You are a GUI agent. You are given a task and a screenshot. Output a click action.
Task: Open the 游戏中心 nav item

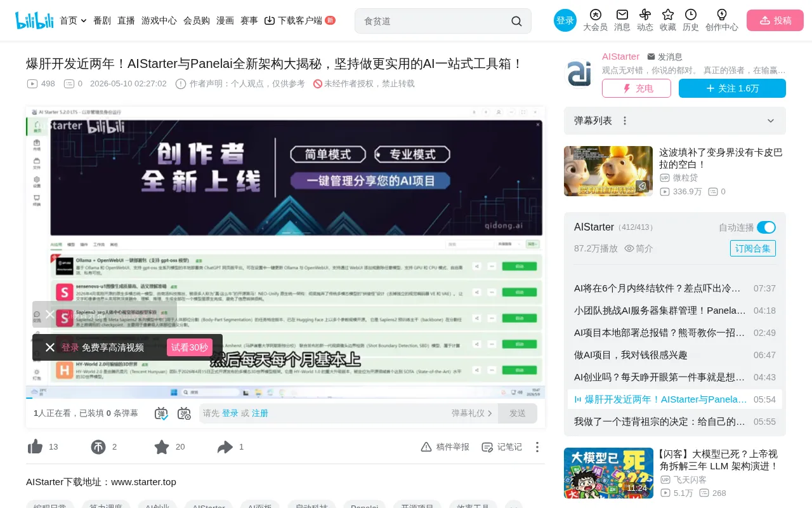159,20
